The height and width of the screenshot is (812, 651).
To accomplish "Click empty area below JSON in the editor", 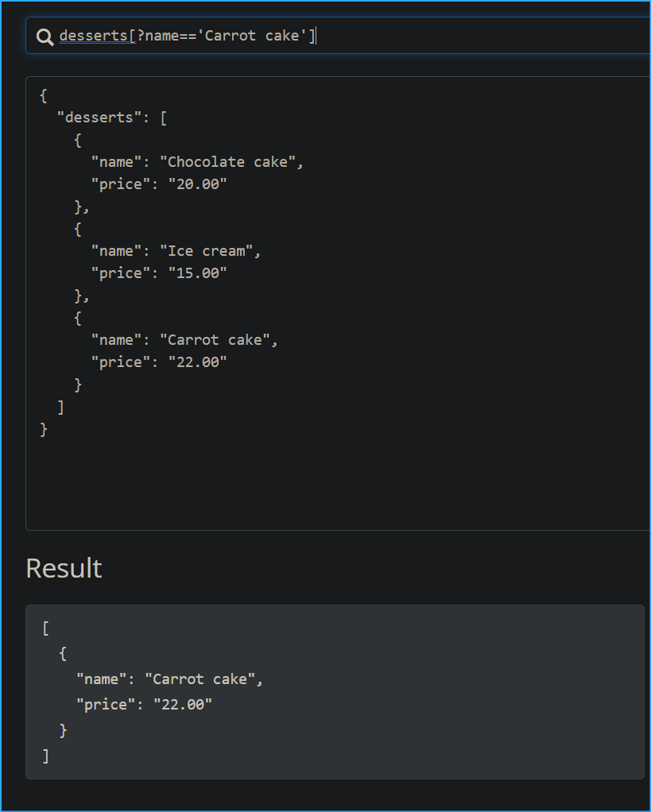I will pos(318,485).
